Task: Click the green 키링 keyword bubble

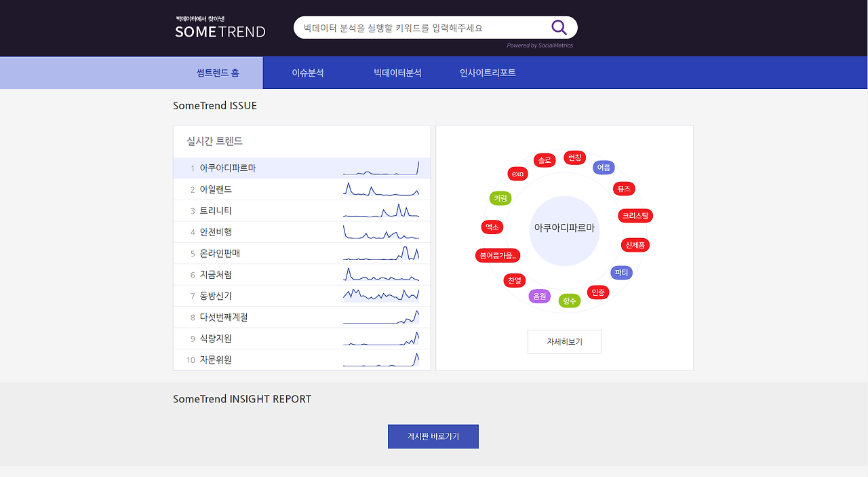Action: 500,198
